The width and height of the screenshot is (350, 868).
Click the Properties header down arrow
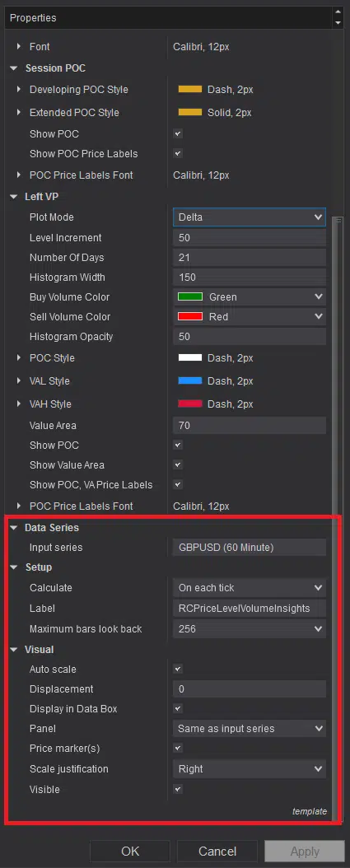(x=338, y=23)
